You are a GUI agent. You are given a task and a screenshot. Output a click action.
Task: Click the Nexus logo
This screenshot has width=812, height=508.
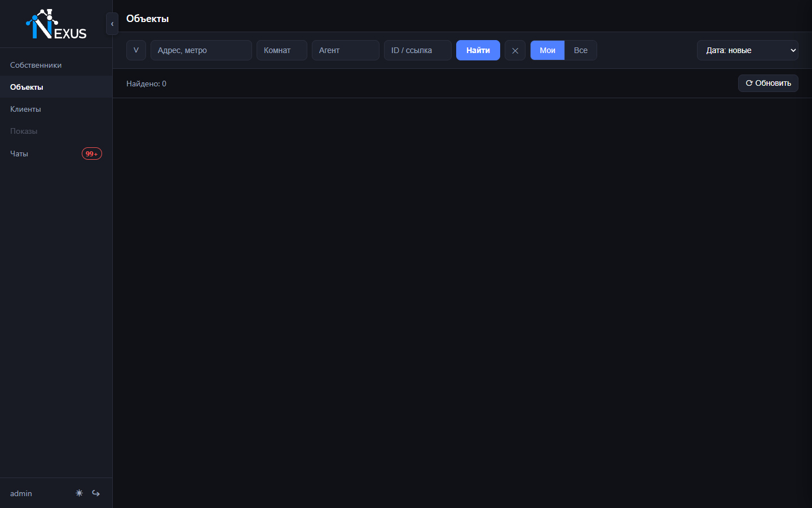pos(56,24)
